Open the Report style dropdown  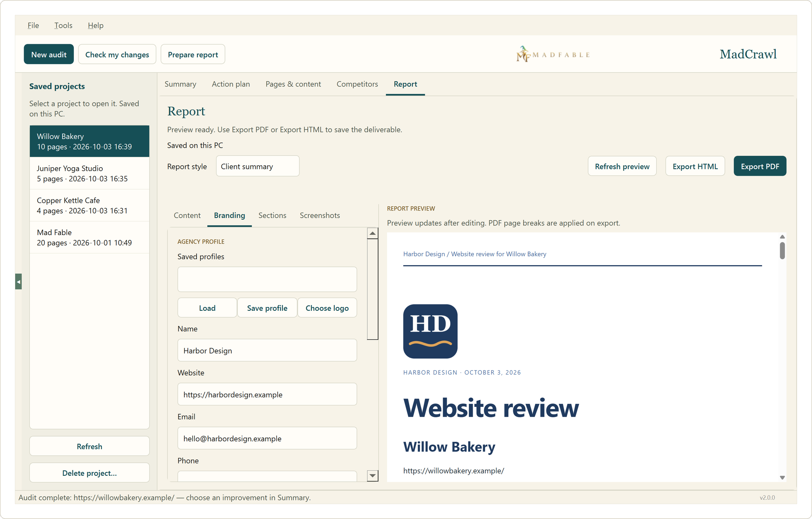pos(258,166)
